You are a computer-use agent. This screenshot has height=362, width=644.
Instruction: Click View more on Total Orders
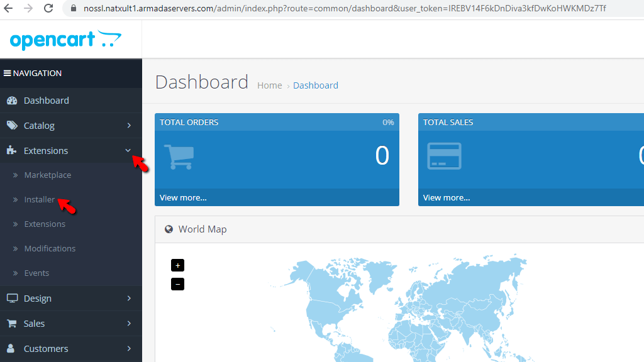point(183,197)
